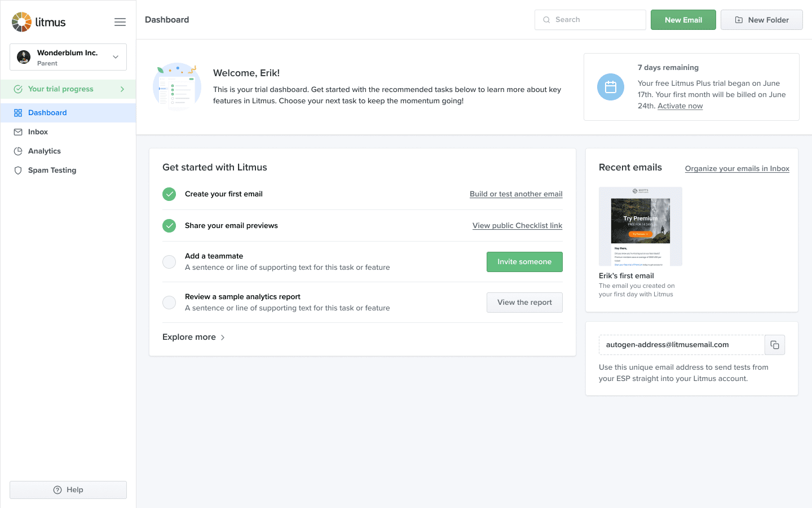This screenshot has height=508, width=812.
Task: Open Erik's first email thumbnail
Action: (641, 226)
